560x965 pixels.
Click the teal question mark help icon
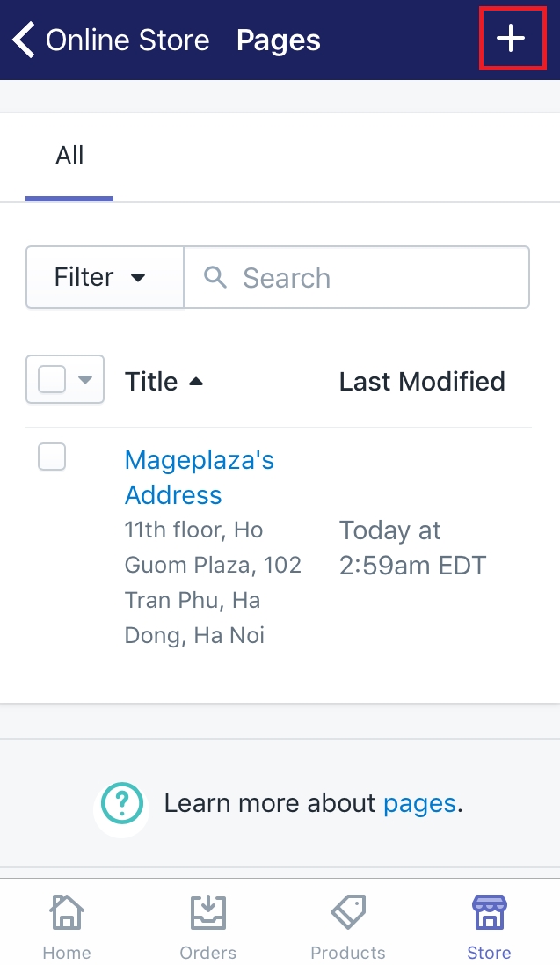pyautogui.click(x=122, y=802)
